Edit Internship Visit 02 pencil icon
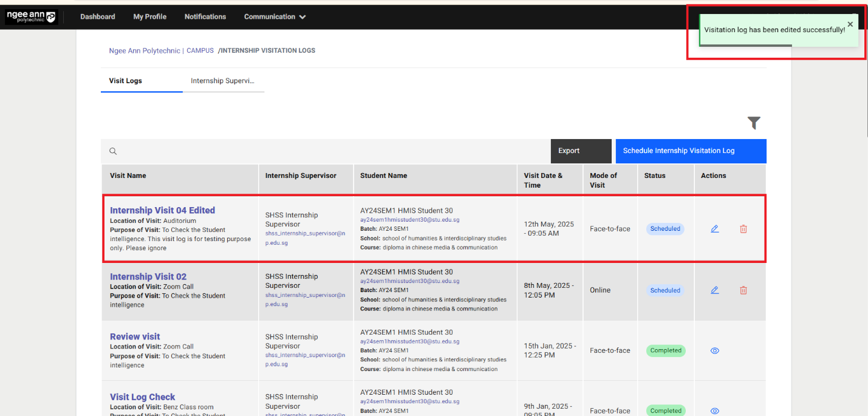This screenshot has height=416, width=868. 714,290
